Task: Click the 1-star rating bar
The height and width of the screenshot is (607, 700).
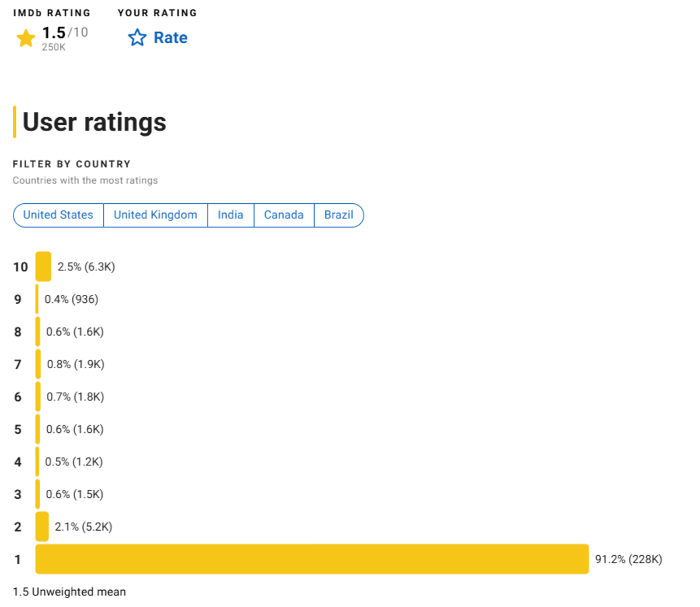Action: (312, 559)
